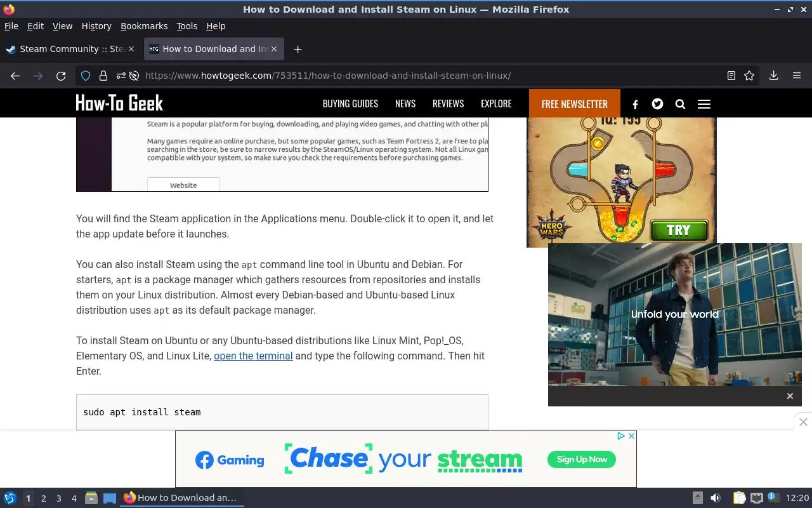Open the file manager from the taskbar
Screen dimensions: 812x508
[x=91, y=498]
